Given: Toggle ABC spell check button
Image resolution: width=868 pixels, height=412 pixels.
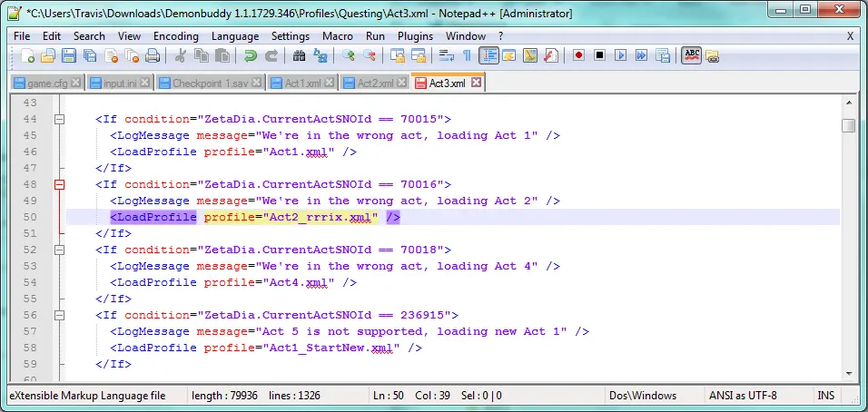Looking at the screenshot, I should coord(692,55).
